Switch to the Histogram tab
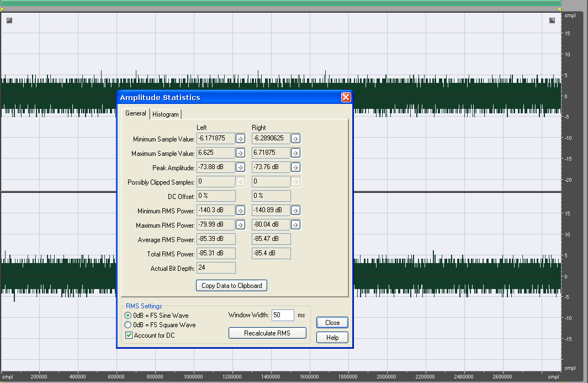588x383 pixels. (166, 114)
